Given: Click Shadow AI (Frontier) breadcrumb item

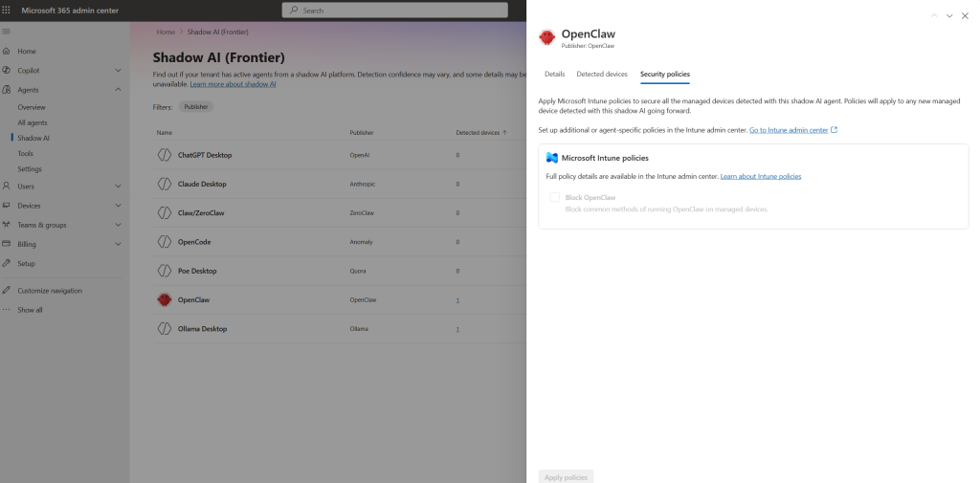Looking at the screenshot, I should coord(217,32).
